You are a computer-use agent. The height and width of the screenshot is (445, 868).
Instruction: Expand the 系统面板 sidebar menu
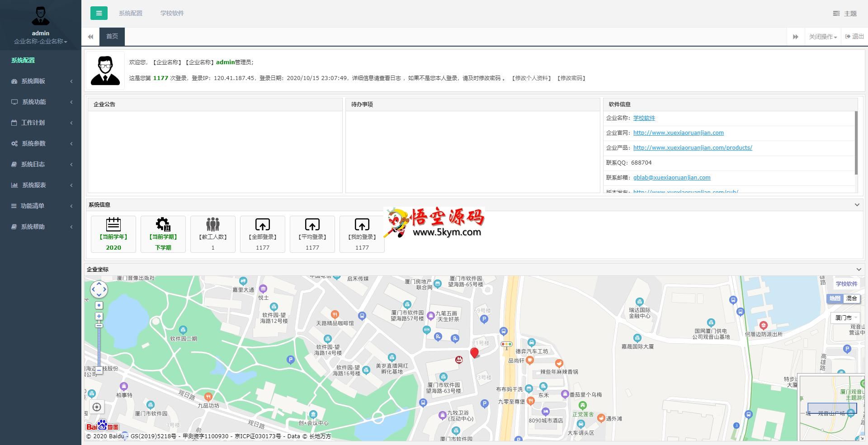click(41, 81)
